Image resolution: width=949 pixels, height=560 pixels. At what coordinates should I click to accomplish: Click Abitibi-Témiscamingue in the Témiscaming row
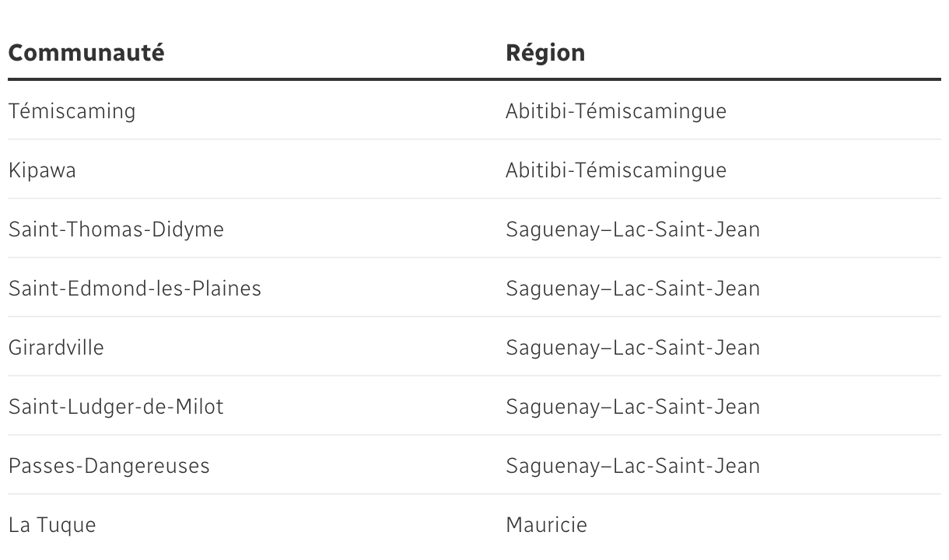(615, 111)
